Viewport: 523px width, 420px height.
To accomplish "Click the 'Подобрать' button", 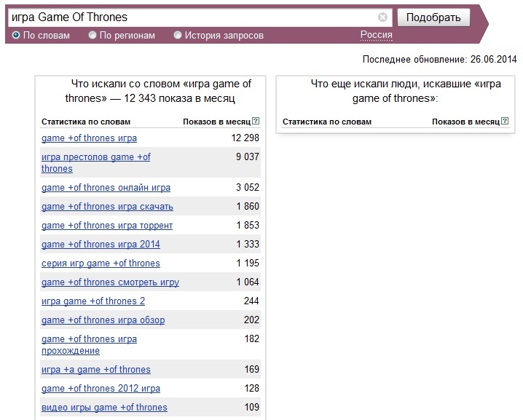I will [433, 17].
